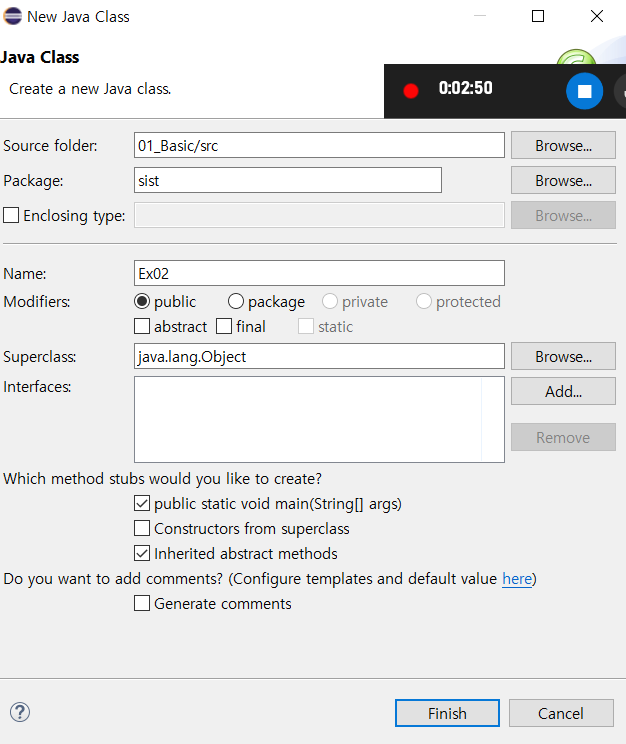Click the Superclass field java.lang.Object

click(x=319, y=356)
